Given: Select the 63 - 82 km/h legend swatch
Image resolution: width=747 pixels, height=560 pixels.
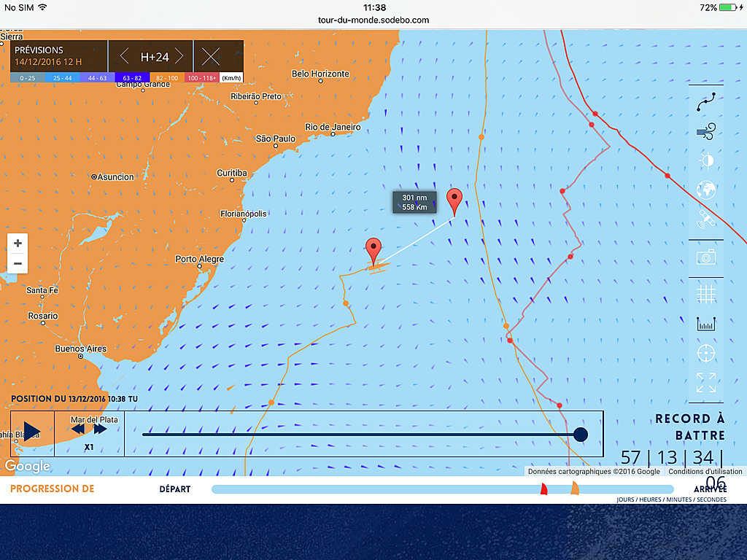Looking at the screenshot, I should 132,78.
